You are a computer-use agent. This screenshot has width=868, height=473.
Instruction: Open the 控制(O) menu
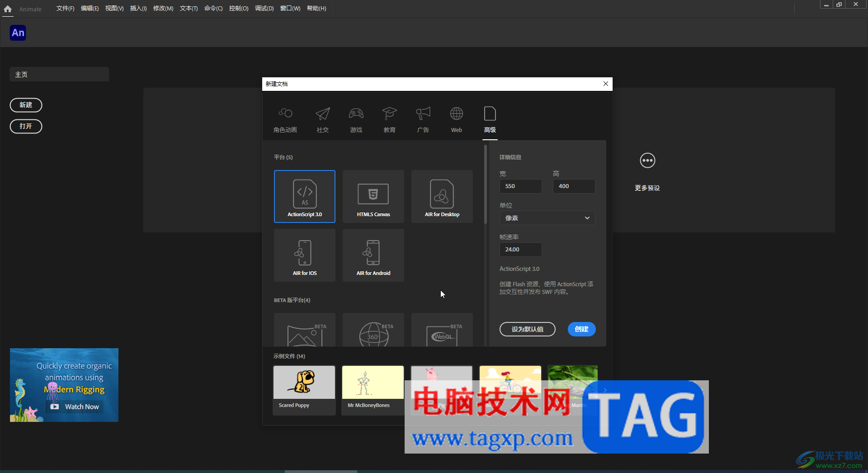(239, 9)
